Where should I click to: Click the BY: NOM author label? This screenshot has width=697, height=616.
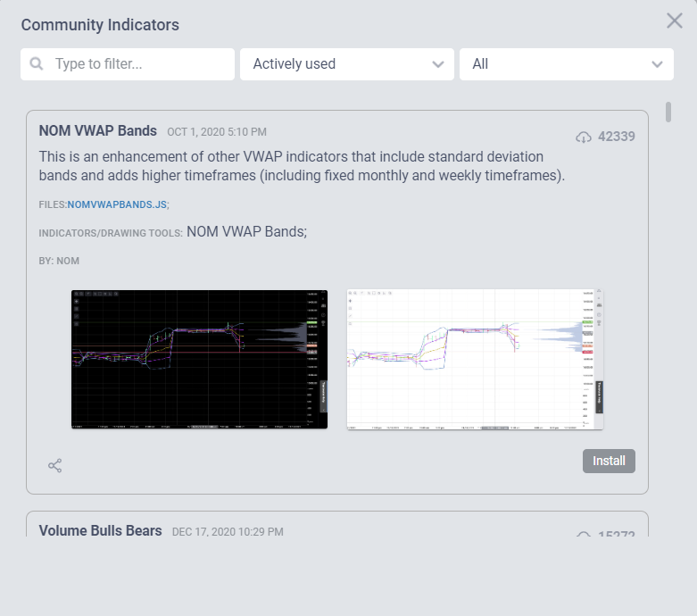(59, 261)
